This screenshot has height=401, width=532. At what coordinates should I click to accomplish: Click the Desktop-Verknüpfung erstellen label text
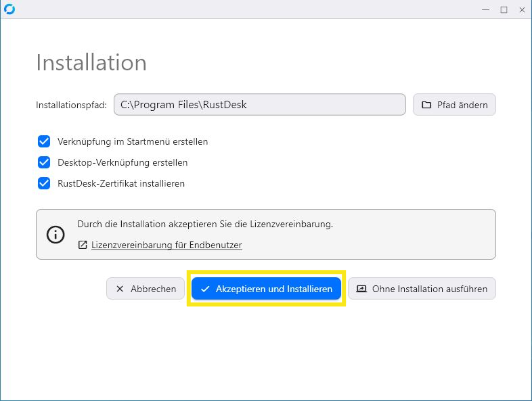pyautogui.click(x=123, y=162)
